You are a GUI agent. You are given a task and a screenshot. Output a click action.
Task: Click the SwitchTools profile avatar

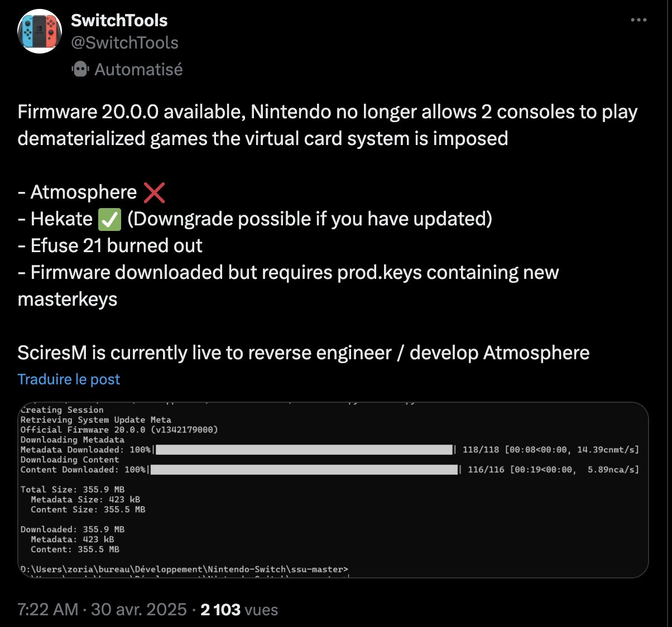pos(40,31)
